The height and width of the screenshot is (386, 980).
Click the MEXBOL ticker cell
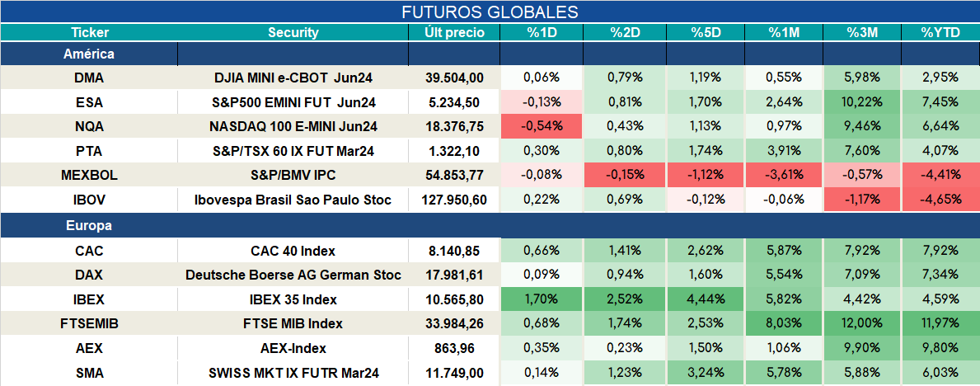click(x=89, y=176)
